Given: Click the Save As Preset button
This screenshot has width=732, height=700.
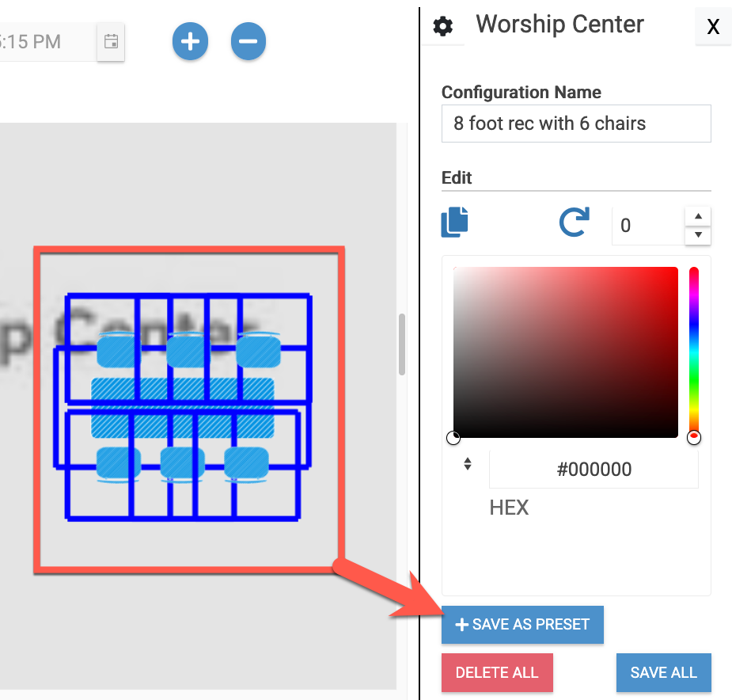Looking at the screenshot, I should coord(522,625).
